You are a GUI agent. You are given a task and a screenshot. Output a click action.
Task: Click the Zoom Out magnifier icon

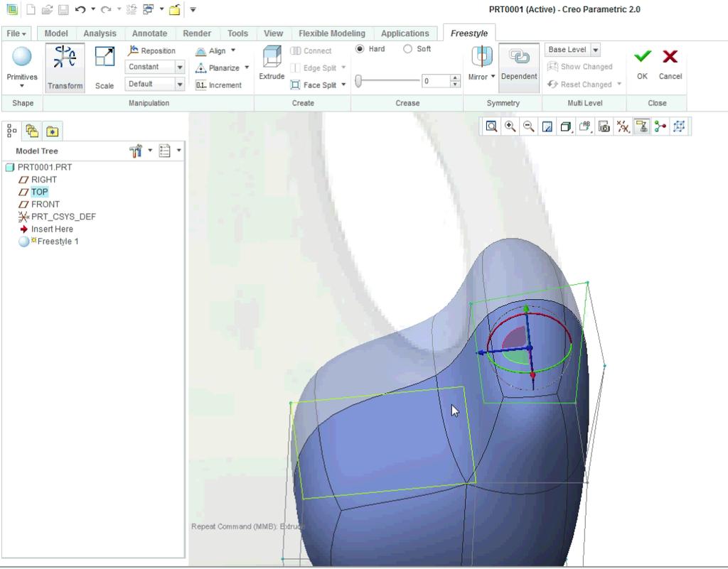pos(528,126)
